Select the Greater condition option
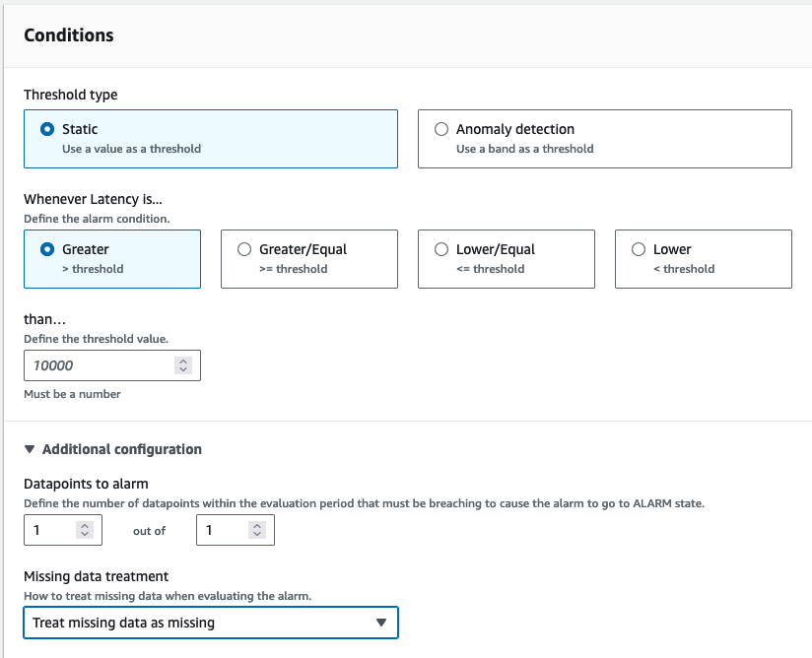This screenshot has height=658, width=812. pos(47,249)
